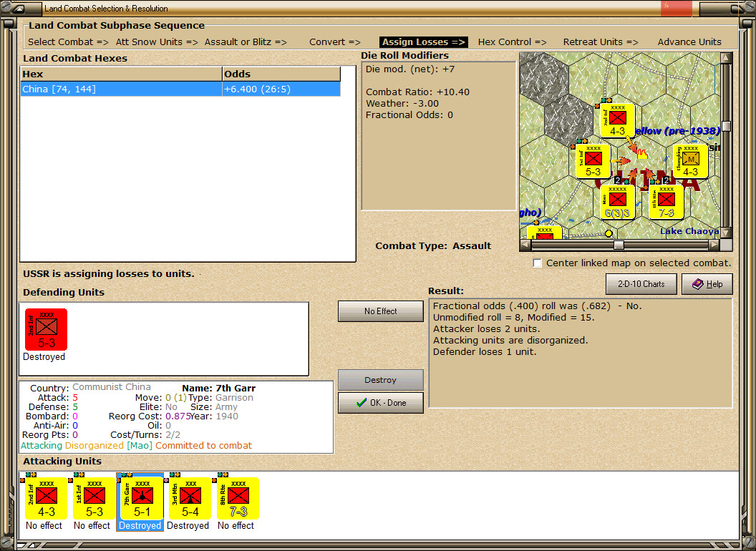Click Assign Losses subphase step

click(x=423, y=42)
